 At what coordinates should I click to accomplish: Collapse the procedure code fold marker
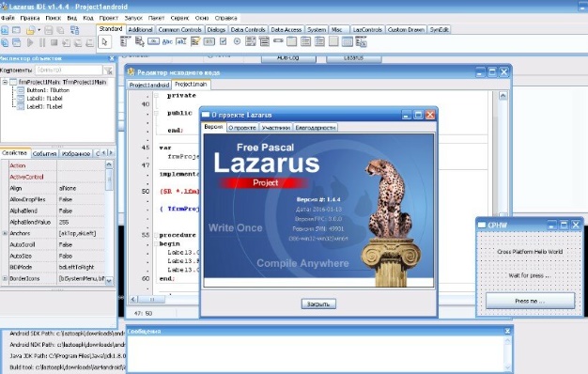(x=156, y=235)
